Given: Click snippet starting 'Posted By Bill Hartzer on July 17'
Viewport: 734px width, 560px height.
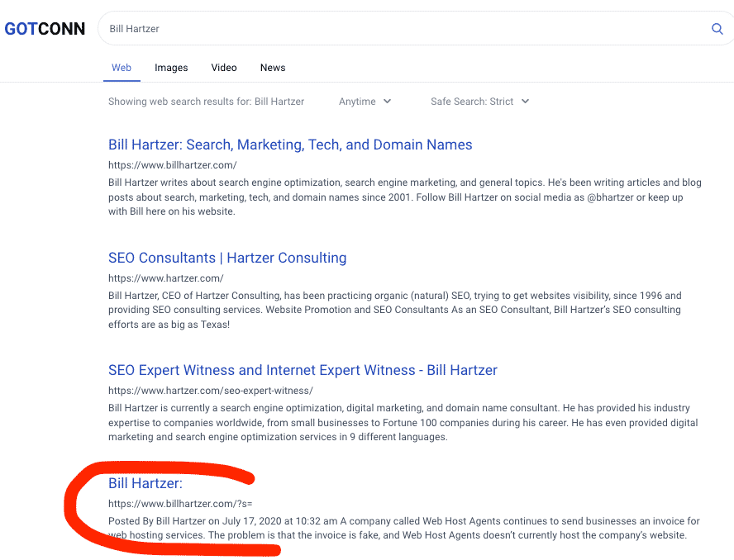Looking at the screenshot, I should 404,528.
